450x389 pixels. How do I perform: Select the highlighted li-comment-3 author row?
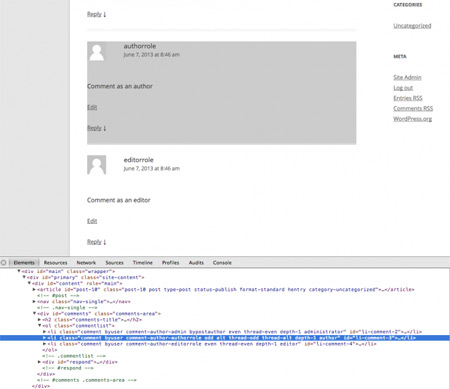225,338
